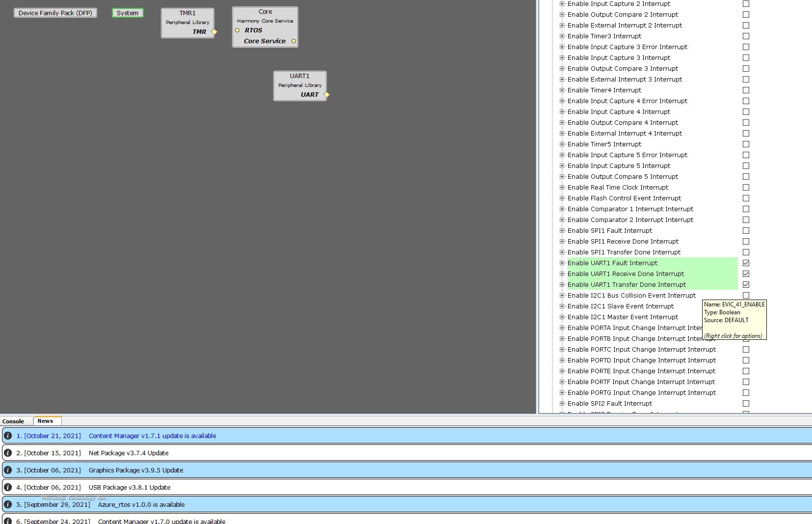Enable Timer3 Interrupt checkbox
Screen dimensions: 812x524
[746, 36]
